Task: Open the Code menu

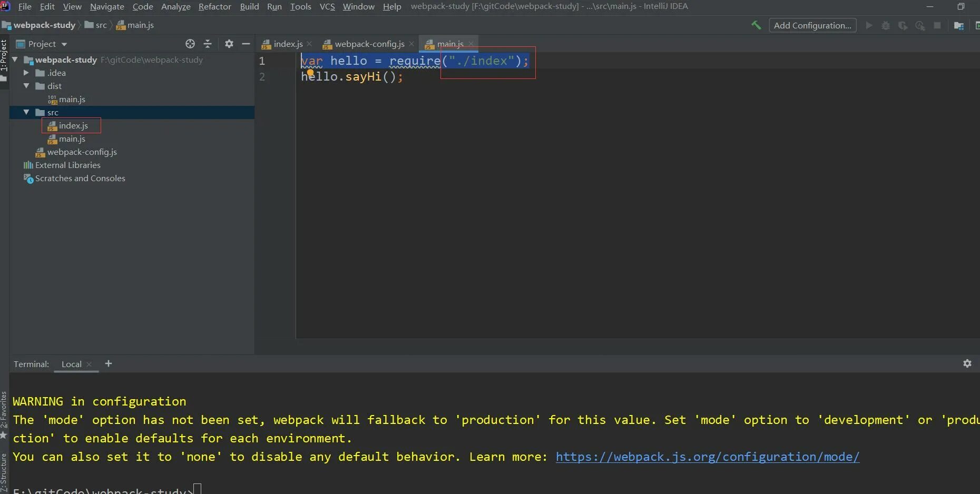Action: [143, 6]
